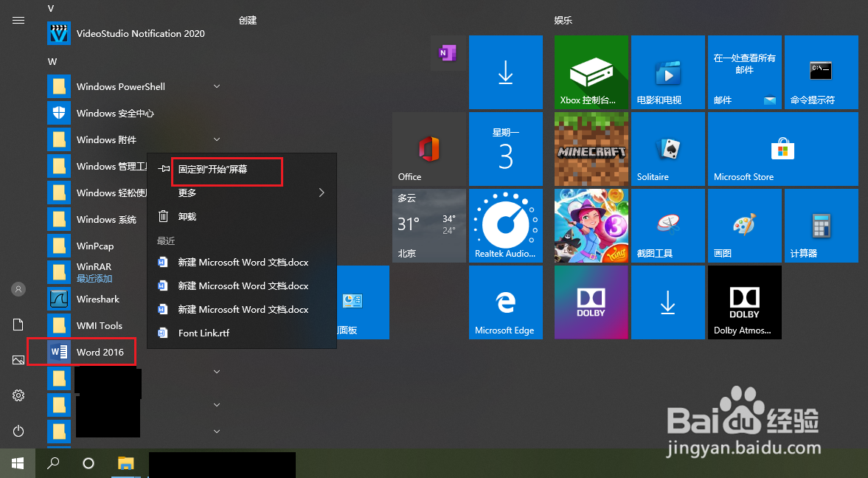This screenshot has width=868, height=478.
Task: Launch Wireshark from the app list
Action: 83,299
